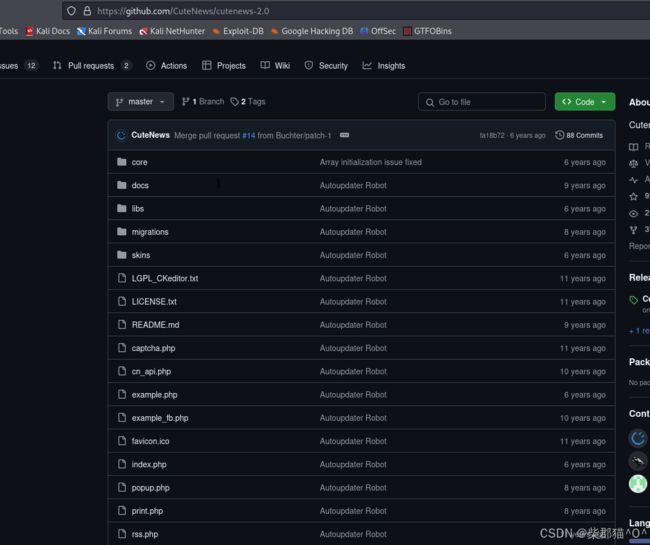Viewport: 650px width, 545px height.
Task: Open rss.php file
Action: coord(145,534)
